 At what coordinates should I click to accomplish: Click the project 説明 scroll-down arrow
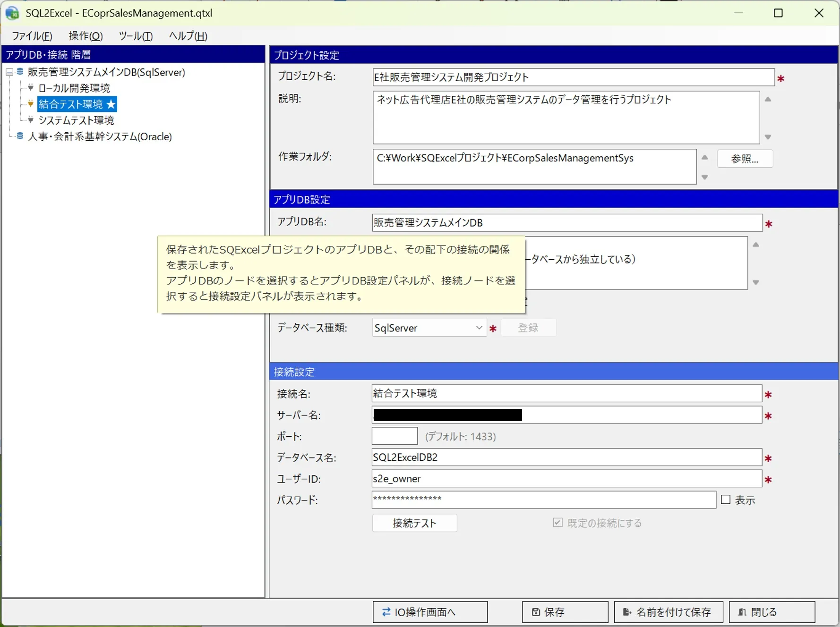coord(768,137)
